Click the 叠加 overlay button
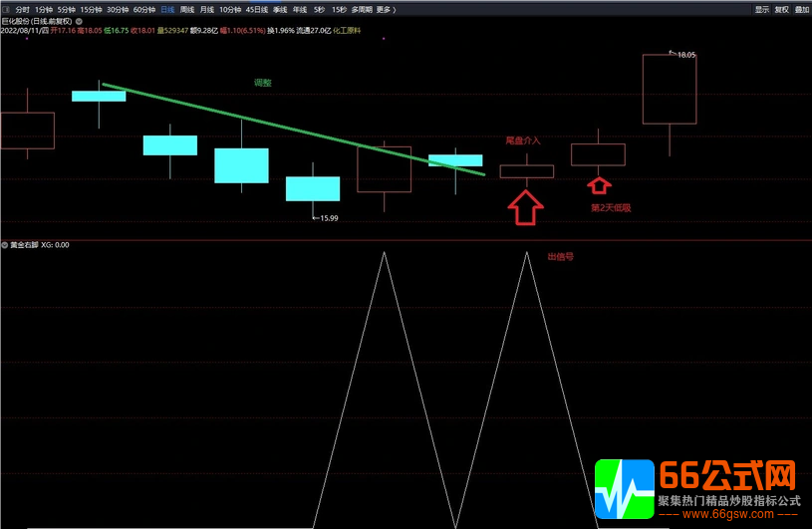This screenshot has width=812, height=529. coord(801,9)
